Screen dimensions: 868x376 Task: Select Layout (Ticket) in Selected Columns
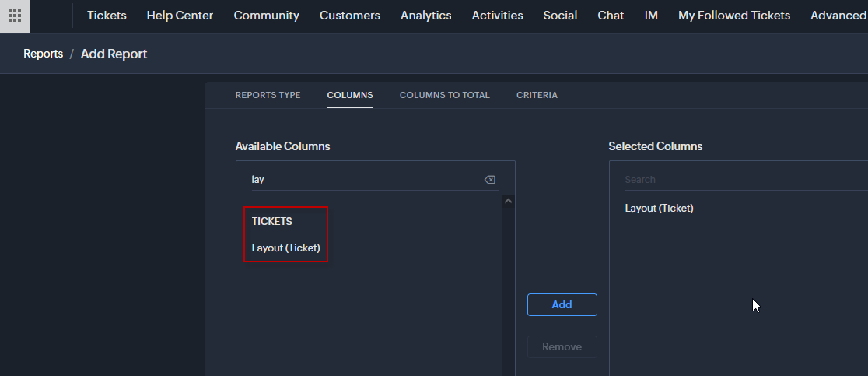[x=659, y=208]
